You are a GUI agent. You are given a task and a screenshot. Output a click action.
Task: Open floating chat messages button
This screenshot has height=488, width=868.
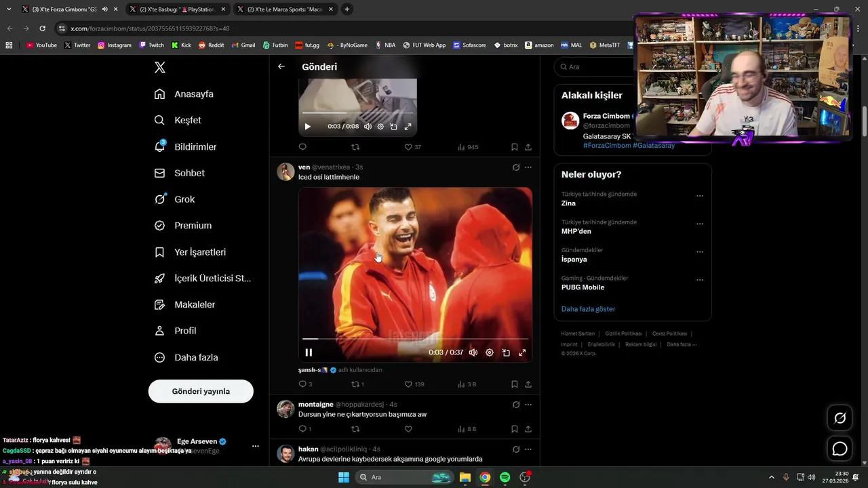[x=840, y=449]
